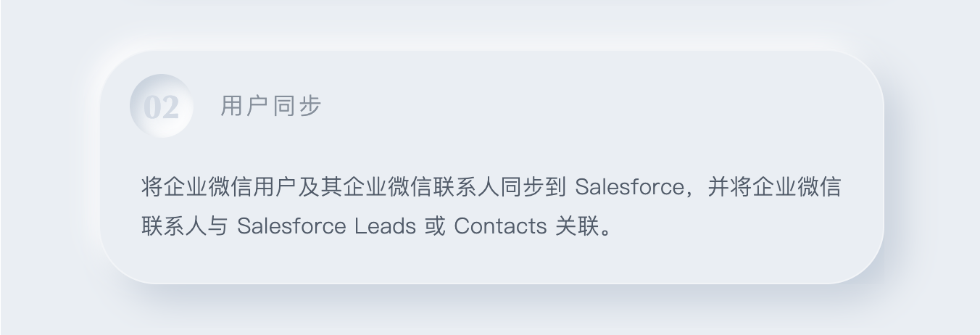This screenshot has width=980, height=335.
Task: Click the word Leads
Action: (x=385, y=226)
